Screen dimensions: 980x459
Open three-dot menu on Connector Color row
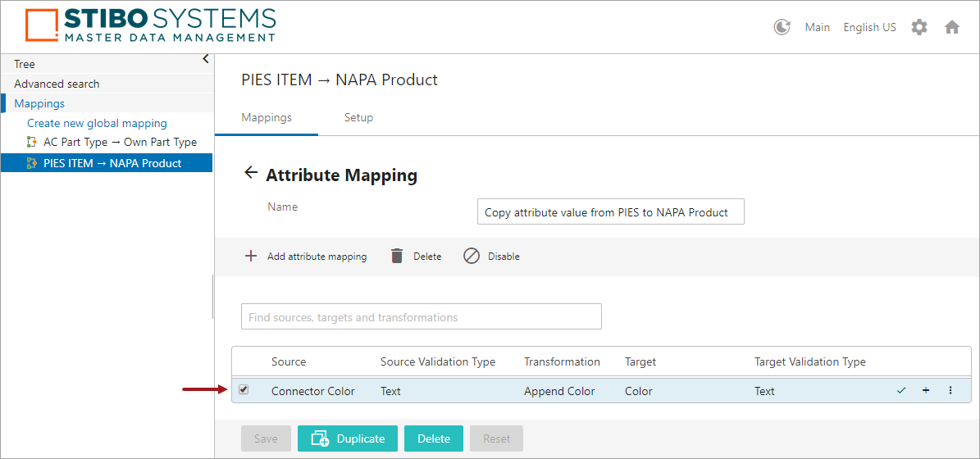pos(950,391)
